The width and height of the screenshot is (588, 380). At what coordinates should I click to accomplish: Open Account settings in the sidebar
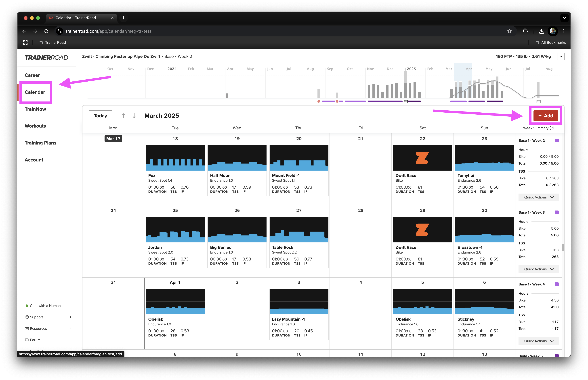pyautogui.click(x=34, y=160)
